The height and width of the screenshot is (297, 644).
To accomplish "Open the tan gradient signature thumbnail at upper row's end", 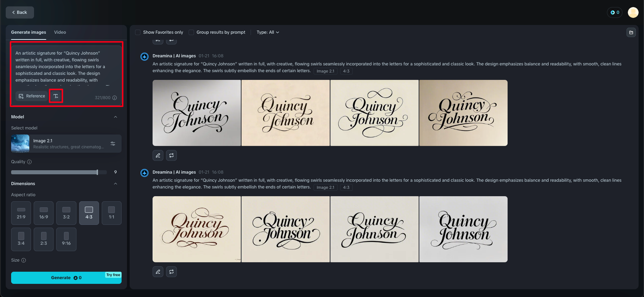I will click(x=463, y=113).
